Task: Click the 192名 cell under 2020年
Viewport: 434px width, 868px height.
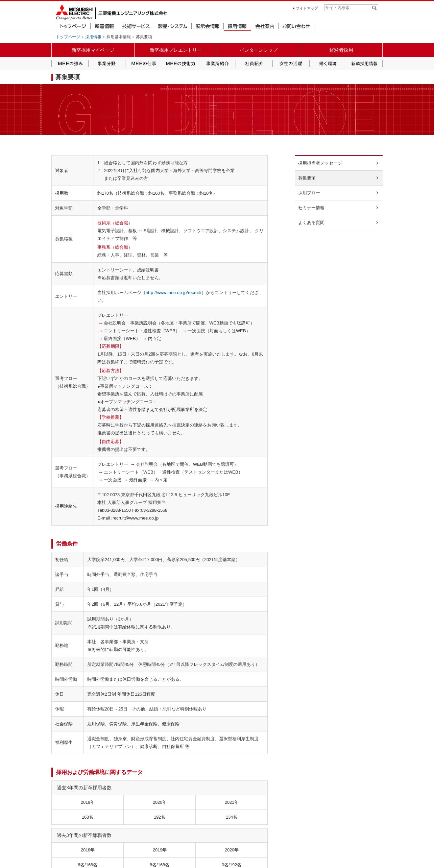Action: tap(160, 817)
